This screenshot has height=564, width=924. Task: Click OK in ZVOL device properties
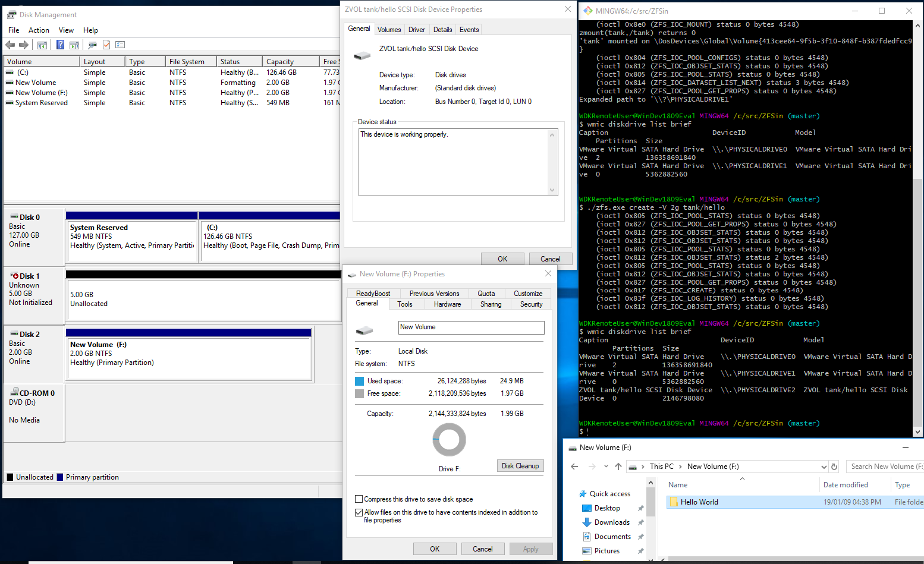pos(502,259)
